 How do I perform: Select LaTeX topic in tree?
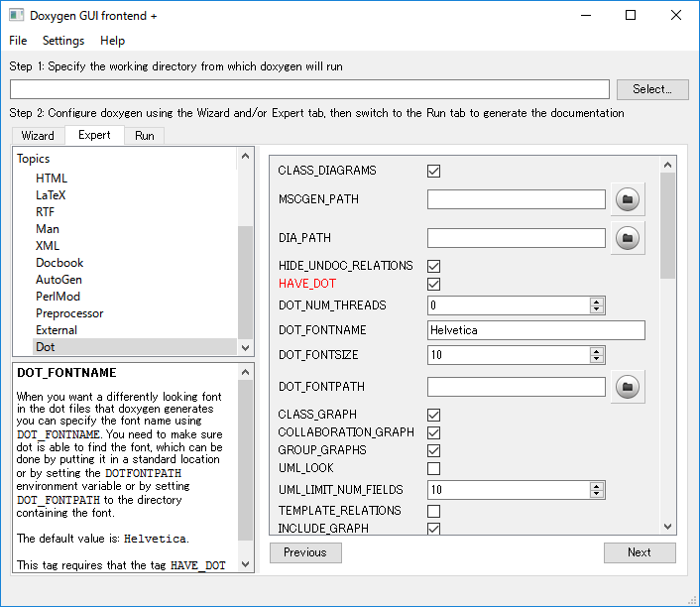point(51,195)
